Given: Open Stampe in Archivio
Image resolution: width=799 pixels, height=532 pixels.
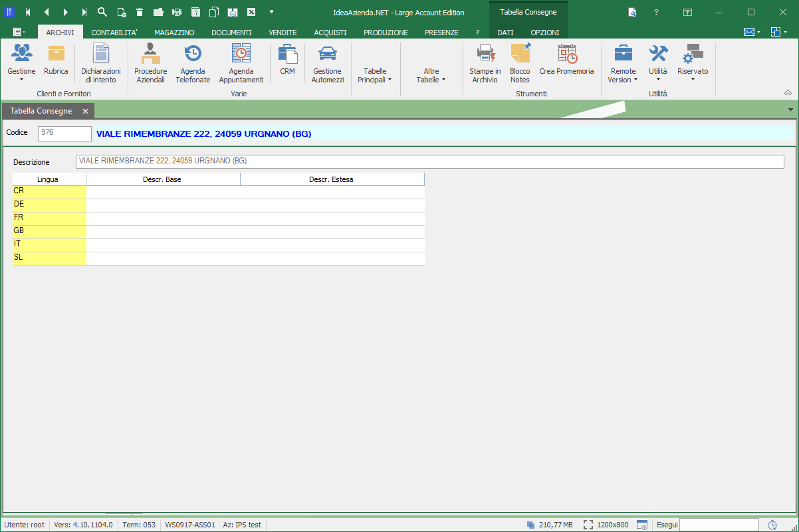Looking at the screenshot, I should 485,64.
